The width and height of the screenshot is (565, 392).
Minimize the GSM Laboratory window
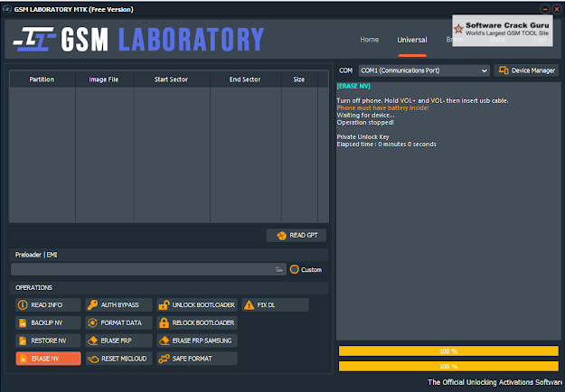point(545,9)
